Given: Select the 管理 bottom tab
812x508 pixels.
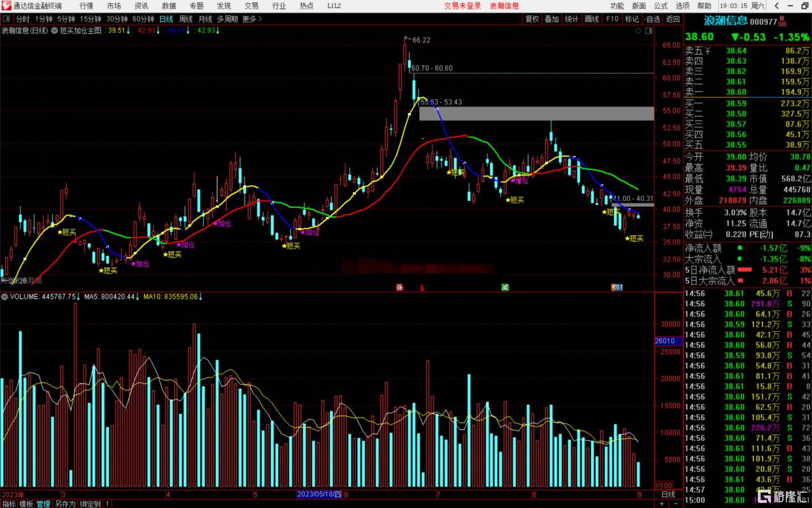Looking at the screenshot, I should (x=43, y=504).
